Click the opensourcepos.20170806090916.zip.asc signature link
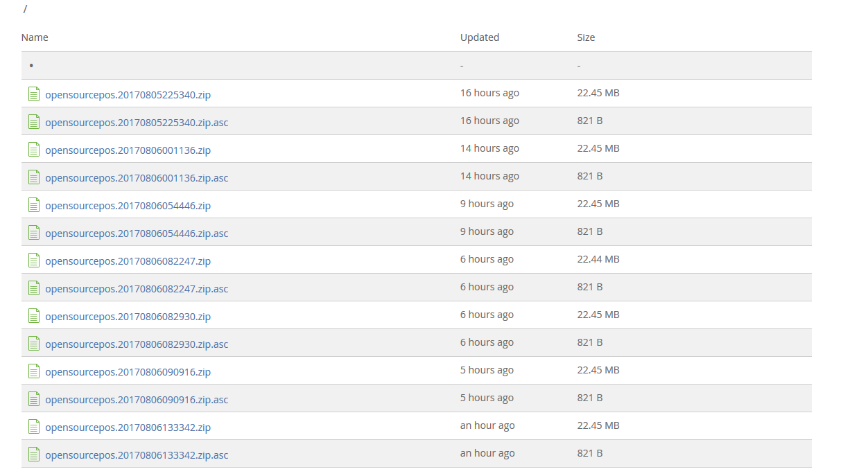The width and height of the screenshot is (868, 476). click(137, 399)
